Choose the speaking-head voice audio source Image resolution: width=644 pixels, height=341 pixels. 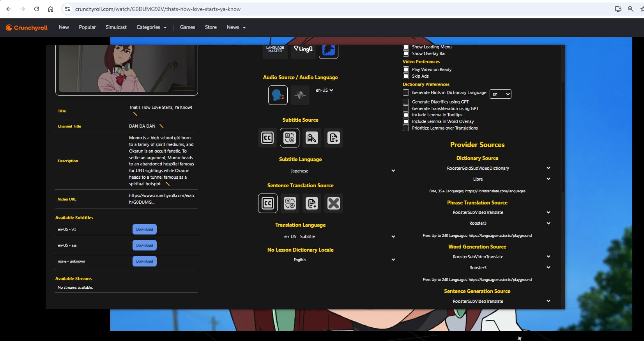click(x=278, y=95)
